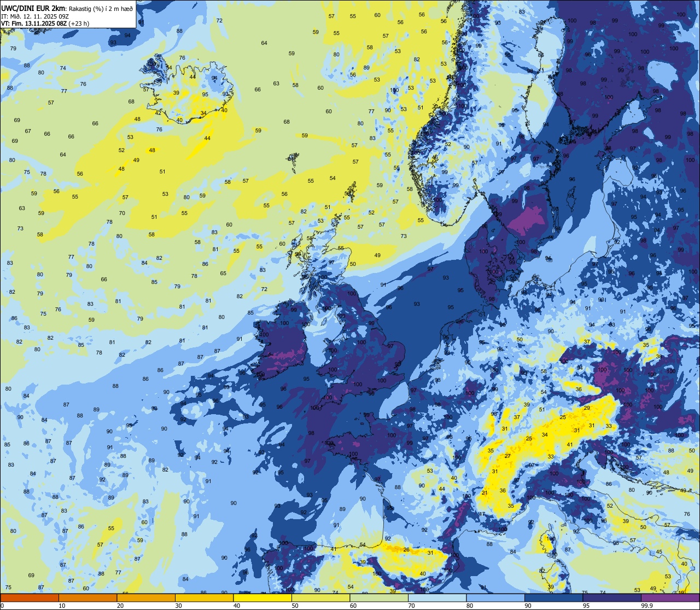This screenshot has height=610, width=700.
Task: Select the 95–99.9 indigo legend swatch
Action: point(612,597)
